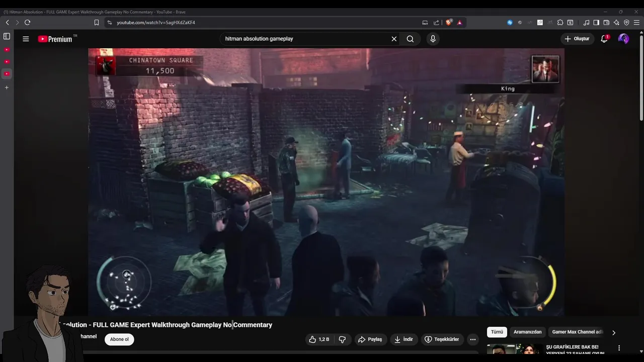
Task: Pause the Hitman Absolution video player
Action: 326,182
